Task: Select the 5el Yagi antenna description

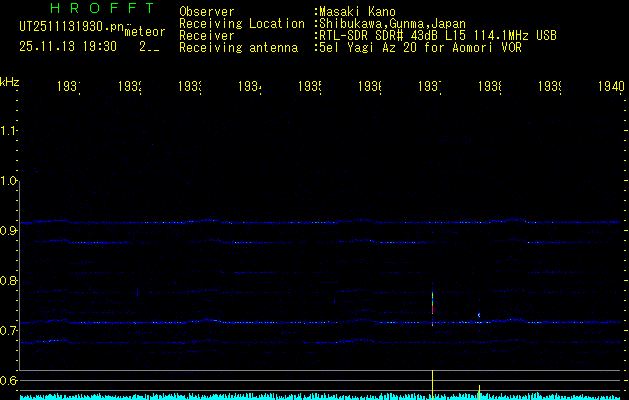Action: pos(420,47)
